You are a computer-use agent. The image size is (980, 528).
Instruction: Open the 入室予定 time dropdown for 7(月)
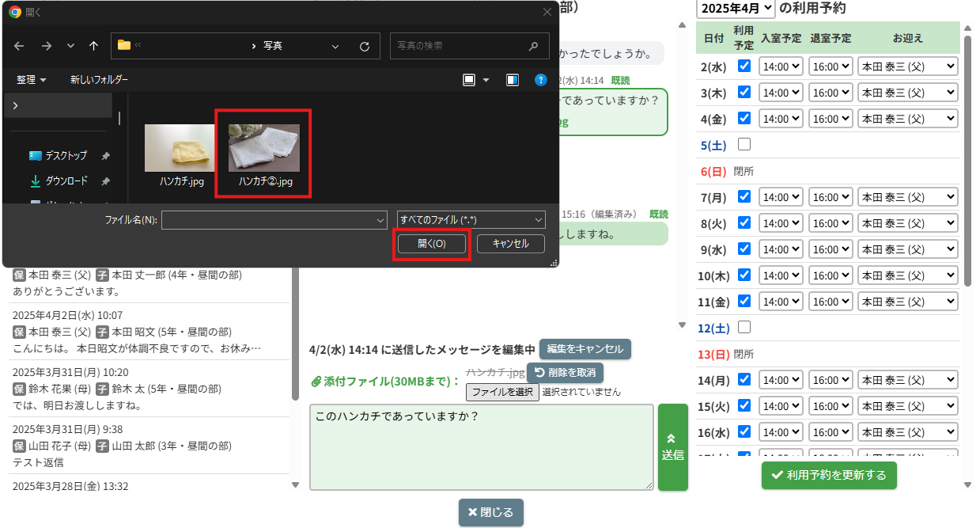(781, 197)
